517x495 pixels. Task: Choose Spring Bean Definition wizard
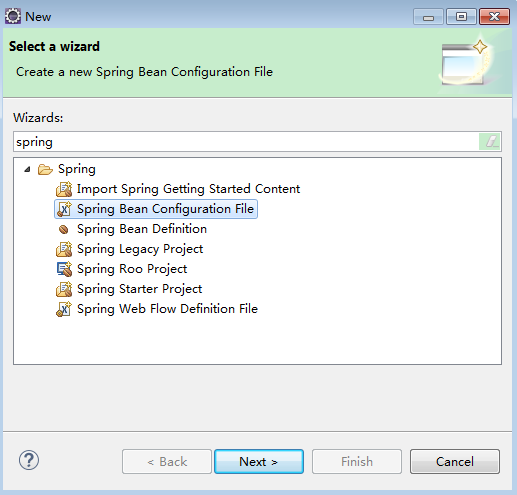pos(142,229)
